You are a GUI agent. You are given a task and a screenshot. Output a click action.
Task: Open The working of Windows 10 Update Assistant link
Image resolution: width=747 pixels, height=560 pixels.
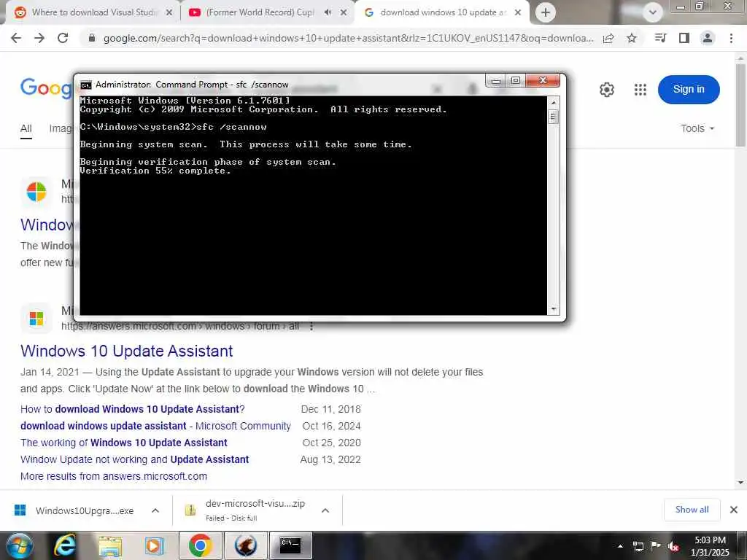[124, 443]
